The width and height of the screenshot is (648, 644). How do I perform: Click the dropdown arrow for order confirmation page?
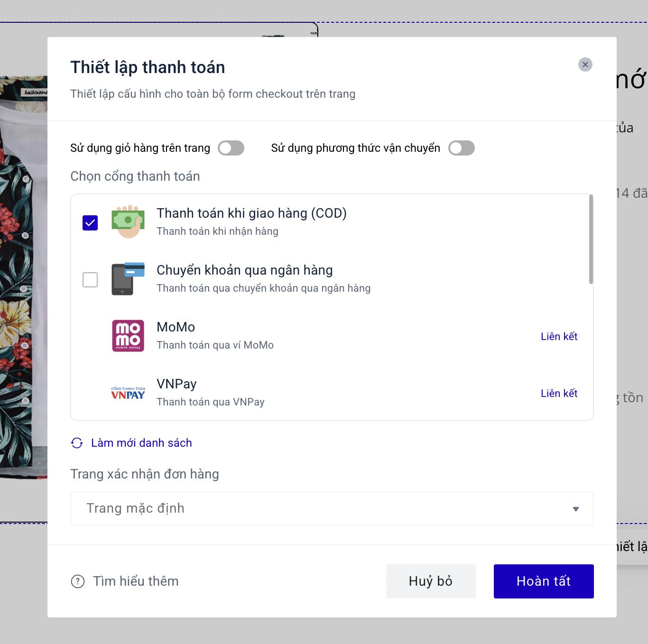point(576,509)
